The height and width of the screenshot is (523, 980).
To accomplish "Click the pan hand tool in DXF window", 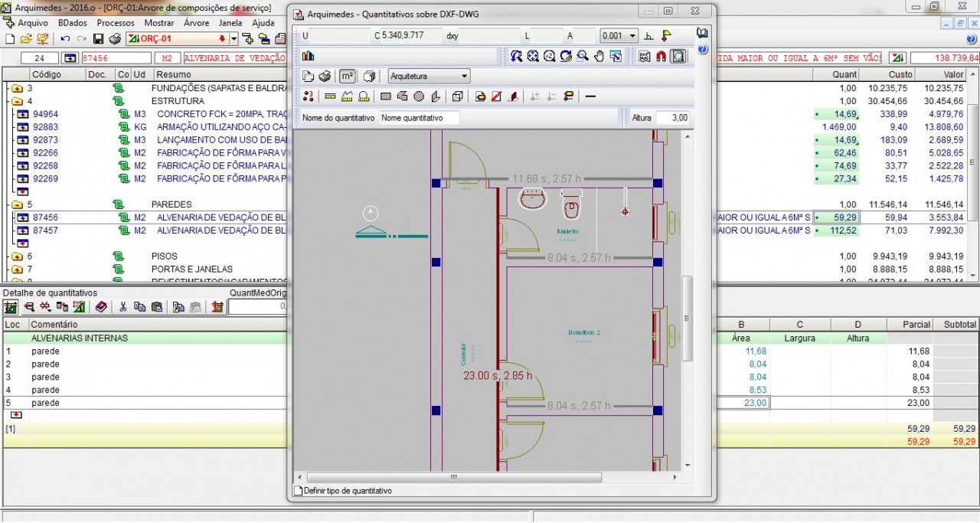I will click(599, 56).
